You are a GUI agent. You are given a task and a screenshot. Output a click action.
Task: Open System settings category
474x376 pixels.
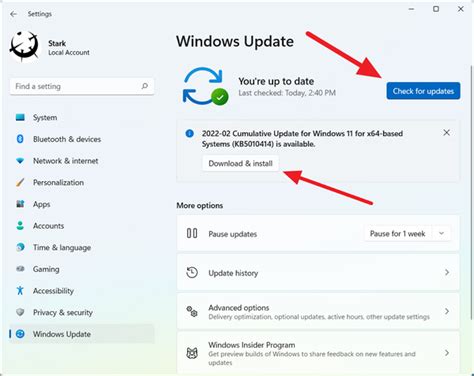coord(82,117)
